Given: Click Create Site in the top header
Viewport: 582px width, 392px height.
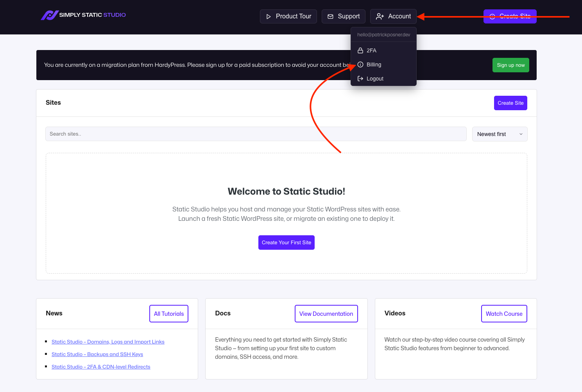Looking at the screenshot, I should [510, 16].
